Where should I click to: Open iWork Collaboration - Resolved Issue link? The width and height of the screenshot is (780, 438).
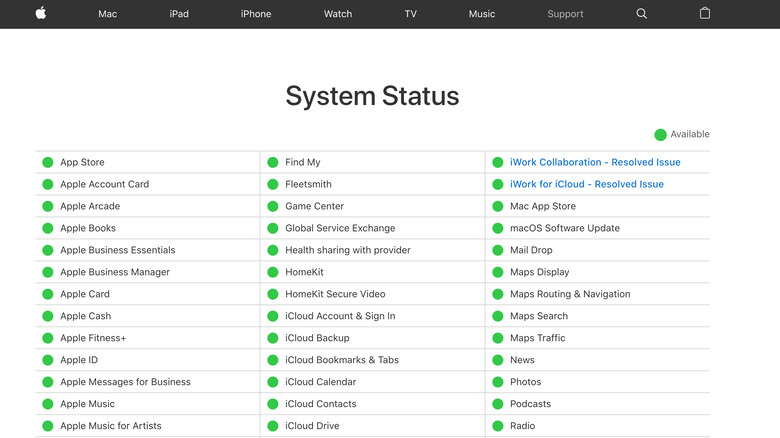pyautogui.click(x=595, y=162)
